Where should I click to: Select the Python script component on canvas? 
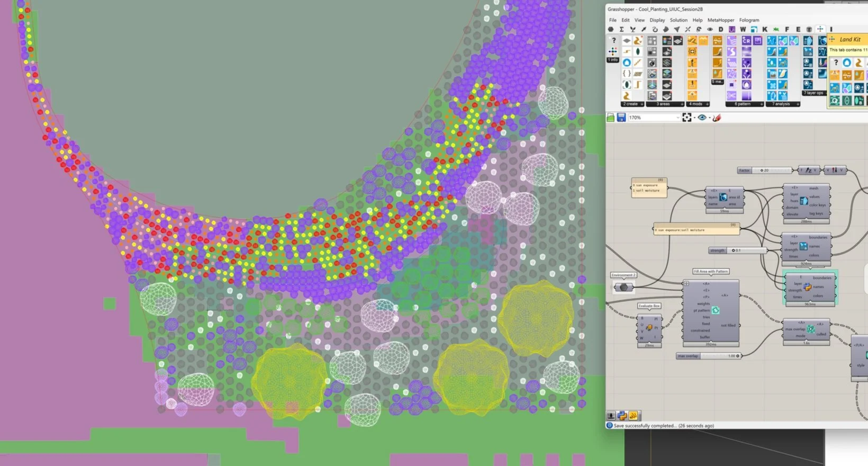point(808,287)
